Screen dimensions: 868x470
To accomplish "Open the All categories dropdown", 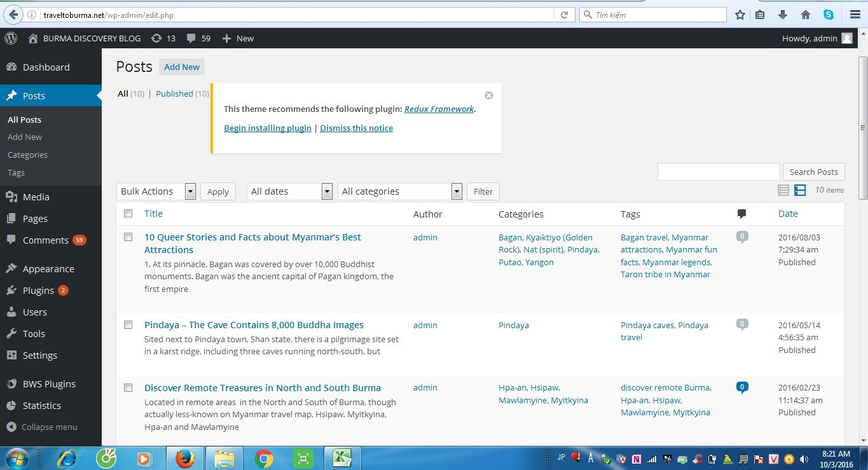I will [400, 191].
